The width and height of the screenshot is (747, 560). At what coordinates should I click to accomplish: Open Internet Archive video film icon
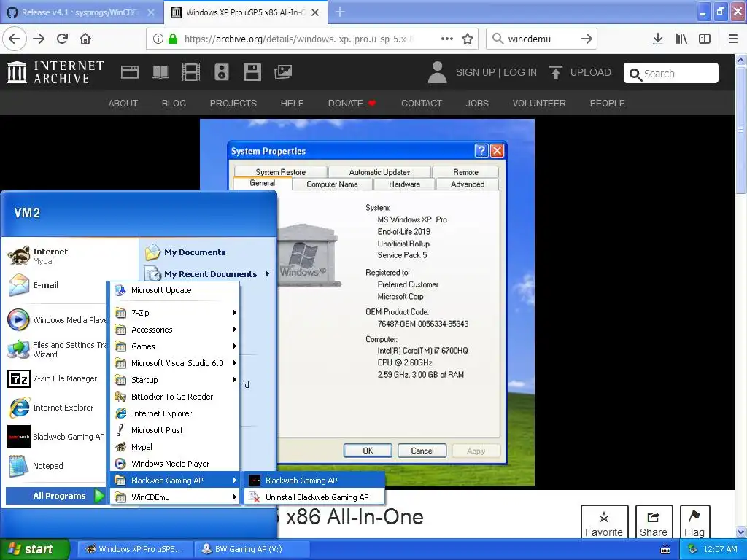click(191, 72)
